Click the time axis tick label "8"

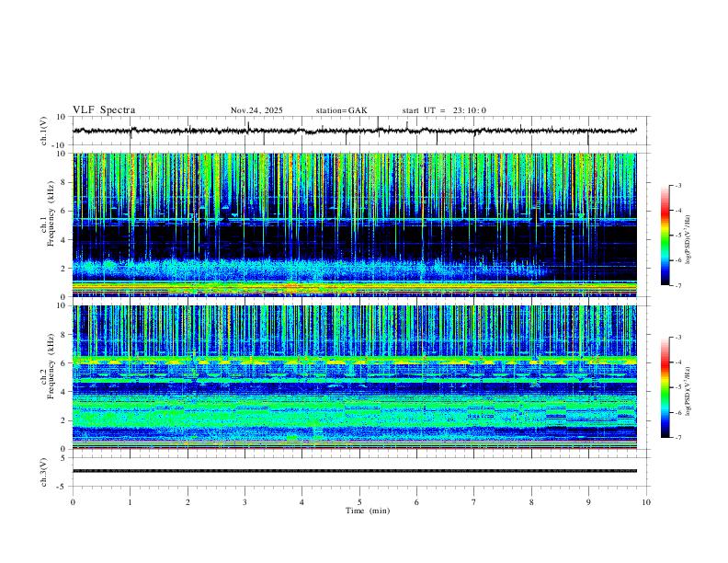click(531, 502)
